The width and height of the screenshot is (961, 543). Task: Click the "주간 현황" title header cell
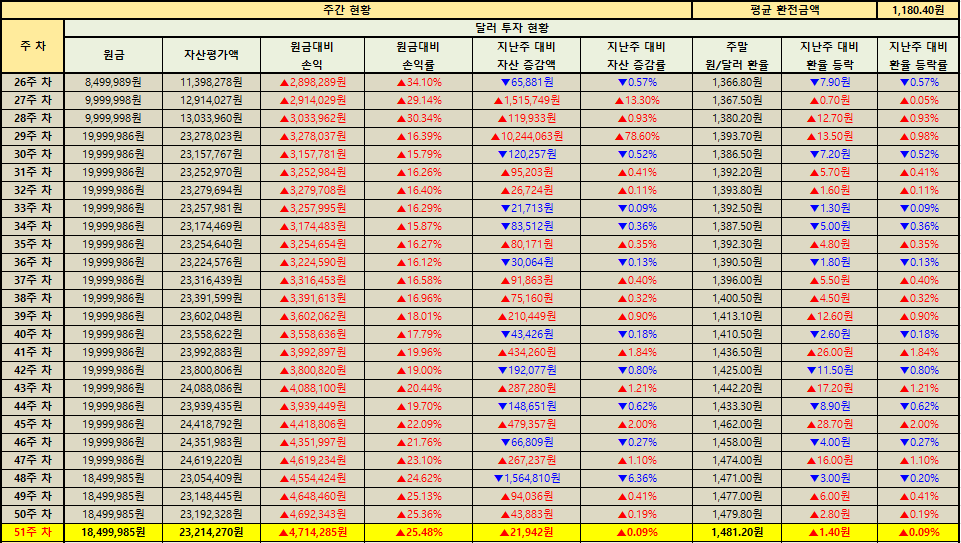347,9
